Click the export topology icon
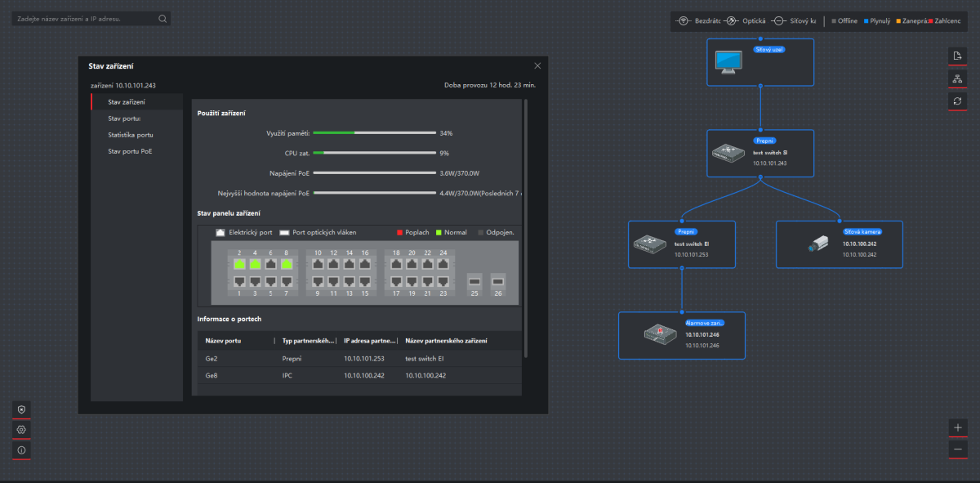The height and width of the screenshot is (483, 980). coord(957,56)
